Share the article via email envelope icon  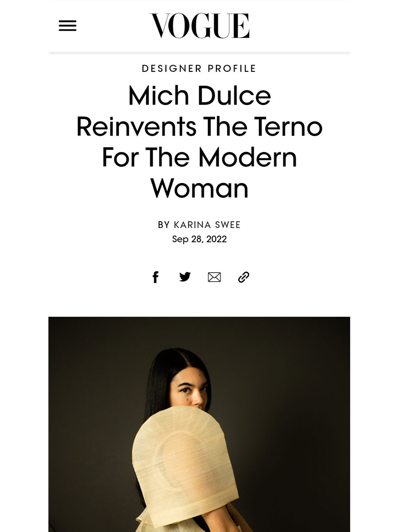[x=214, y=278]
